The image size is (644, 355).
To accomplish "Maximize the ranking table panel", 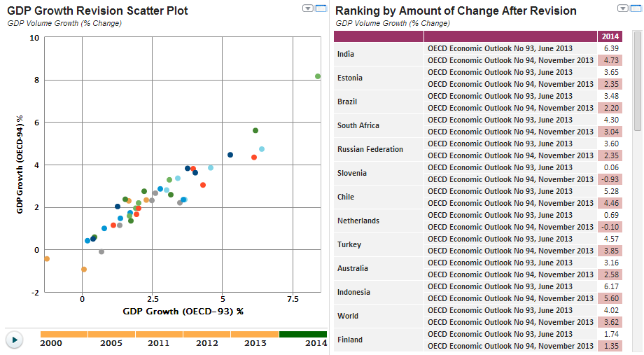I will (x=636, y=8).
